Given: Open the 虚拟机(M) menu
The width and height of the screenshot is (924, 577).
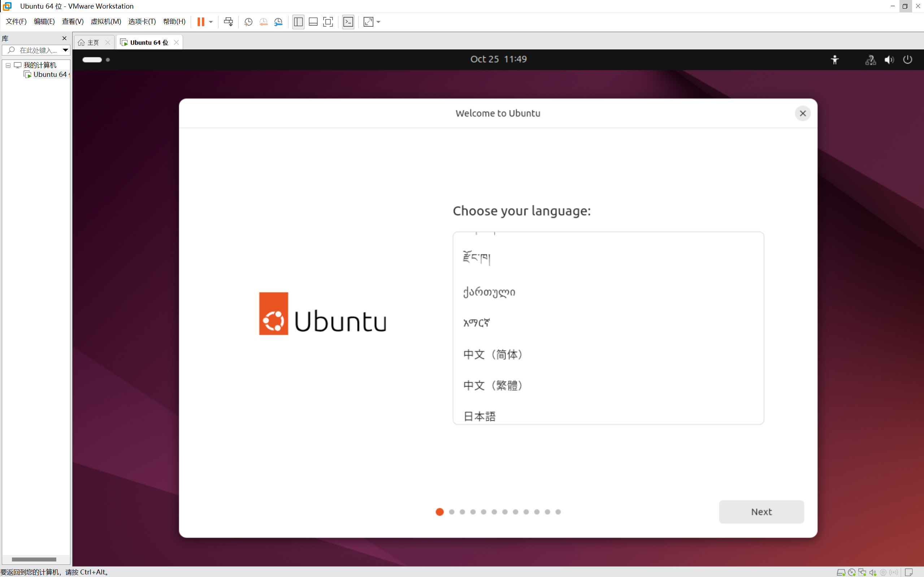Looking at the screenshot, I should click(106, 21).
